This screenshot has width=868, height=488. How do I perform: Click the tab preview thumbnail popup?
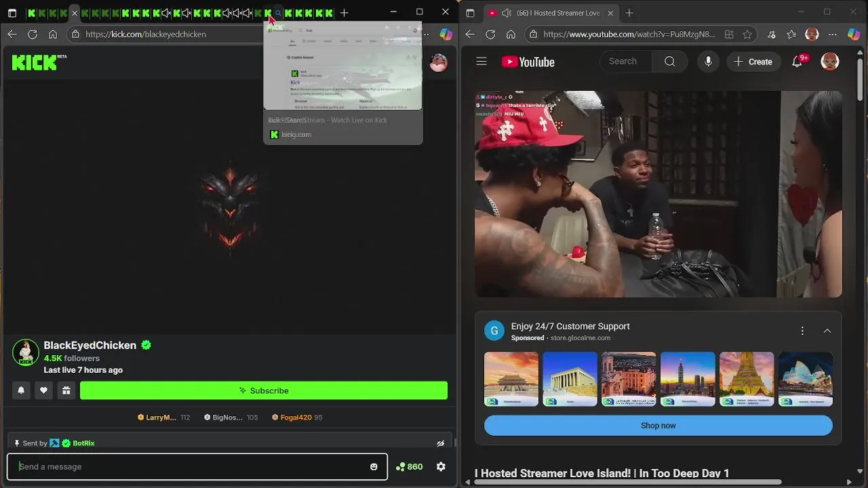(x=342, y=66)
